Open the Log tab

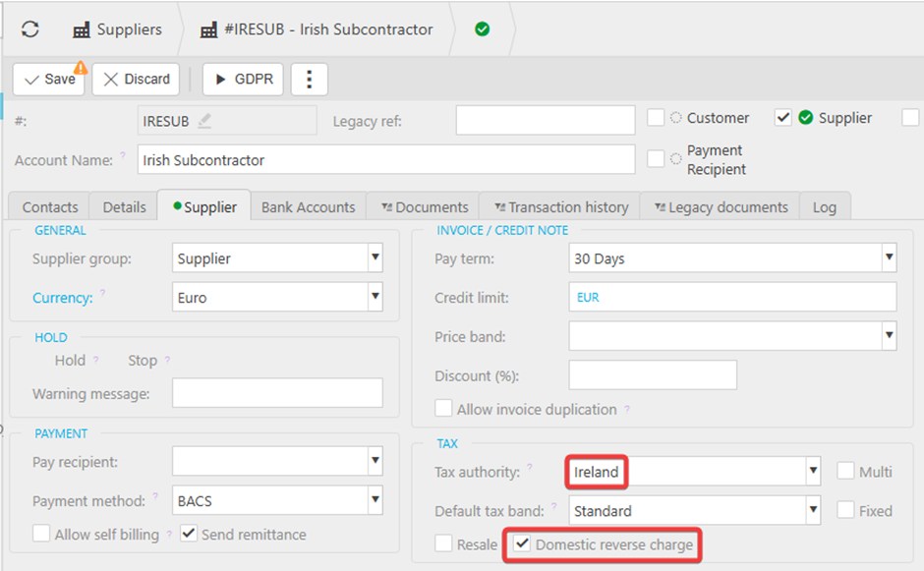pyautogui.click(x=825, y=206)
